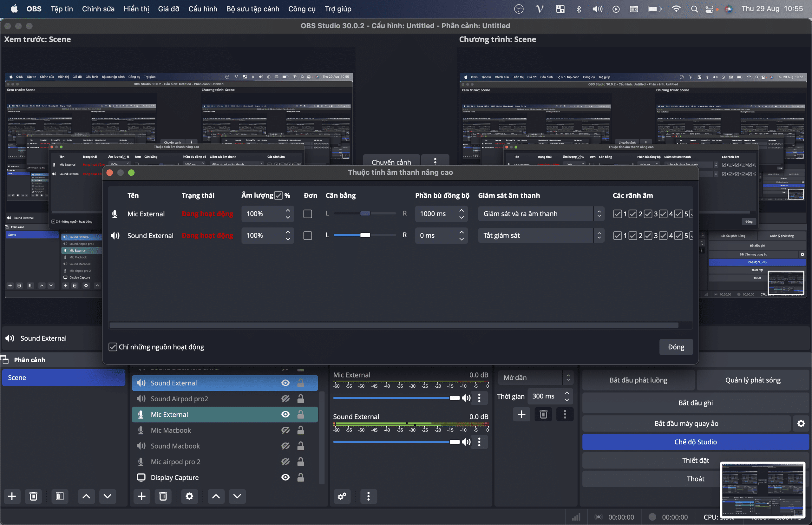The height and width of the screenshot is (525, 812).
Task: Remove transition with trash icon
Action: [x=543, y=414]
